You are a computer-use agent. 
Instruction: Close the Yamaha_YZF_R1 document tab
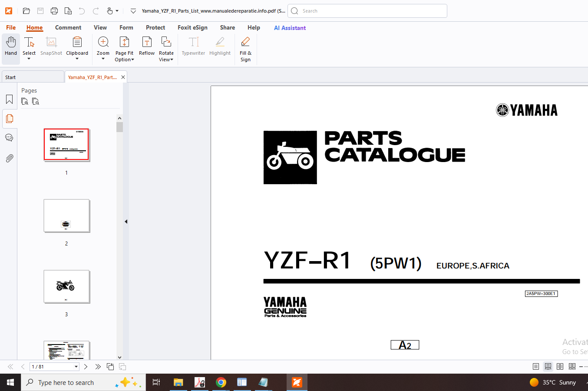click(x=123, y=77)
